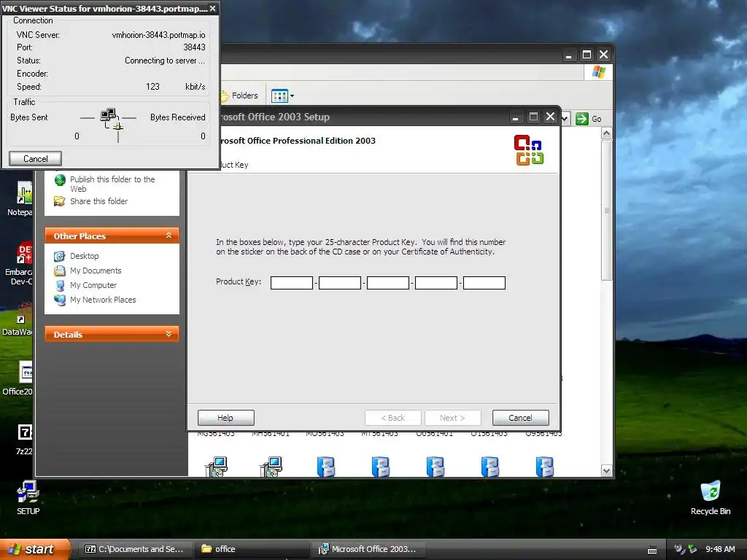Close the VNC Viewer Status dialog

[213, 9]
